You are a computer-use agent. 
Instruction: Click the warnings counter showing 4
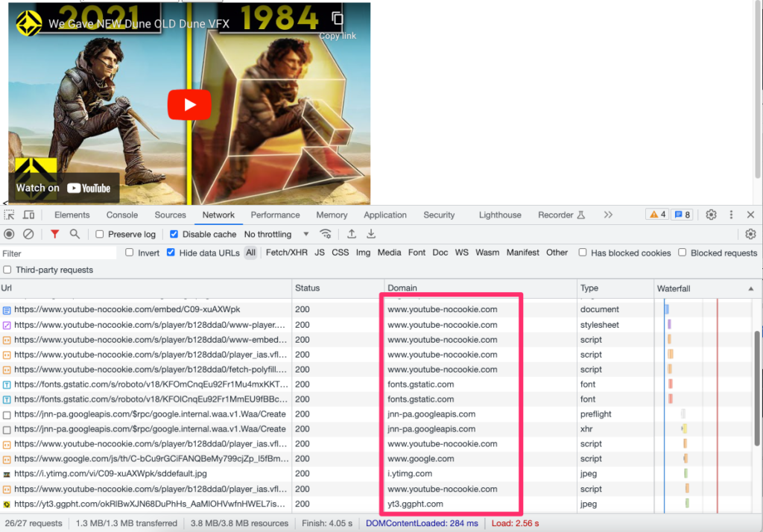(x=657, y=215)
